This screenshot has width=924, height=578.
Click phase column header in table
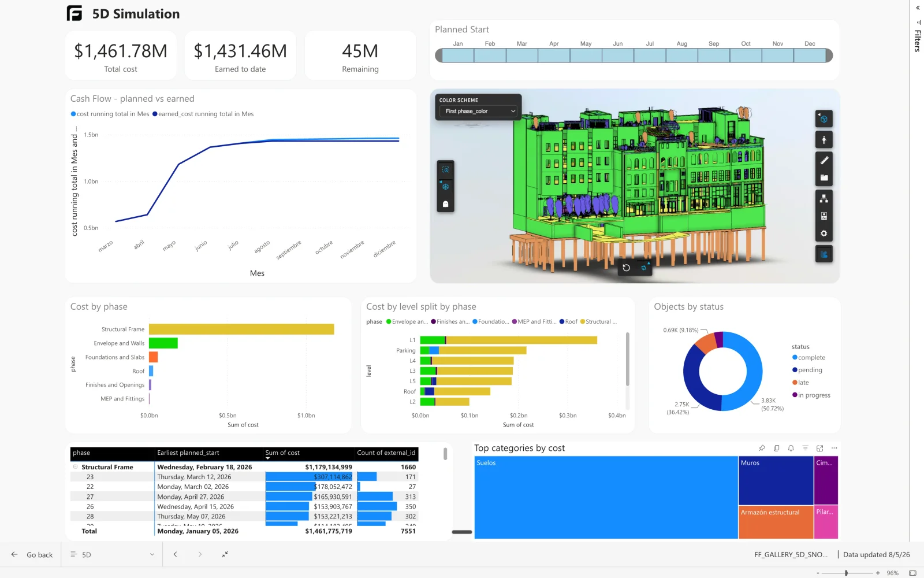(81, 453)
